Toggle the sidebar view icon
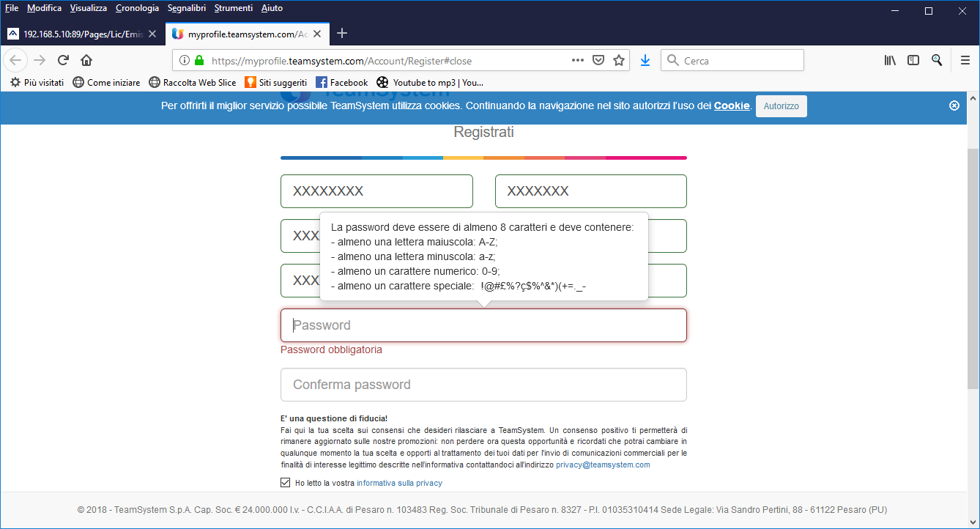 click(913, 61)
